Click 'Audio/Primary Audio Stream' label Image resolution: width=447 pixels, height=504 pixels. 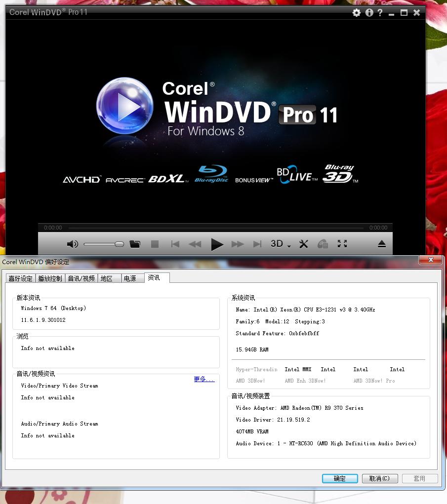[x=59, y=424]
